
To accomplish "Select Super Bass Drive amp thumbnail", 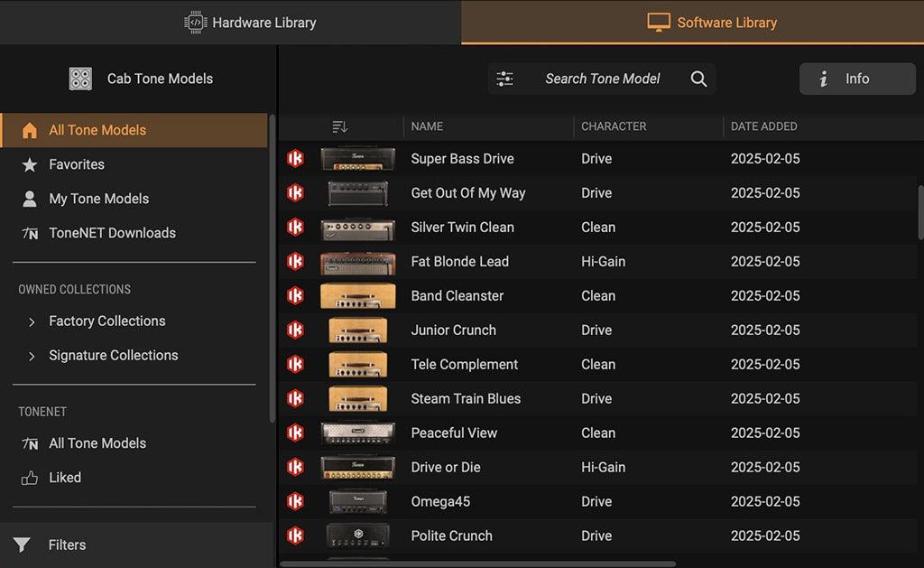I will pyautogui.click(x=357, y=159).
